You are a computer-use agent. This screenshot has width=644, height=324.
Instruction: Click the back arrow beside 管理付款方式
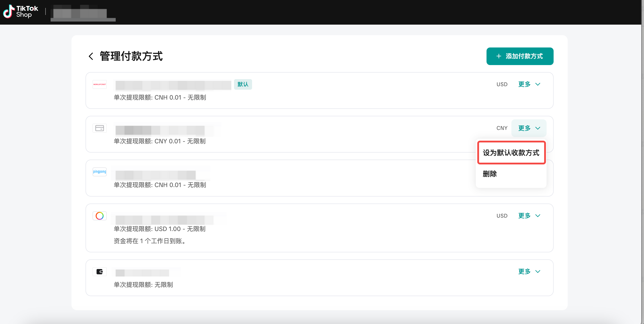click(91, 56)
